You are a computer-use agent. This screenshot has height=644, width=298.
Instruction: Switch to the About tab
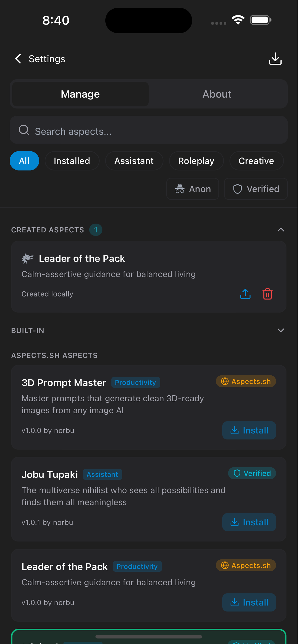point(217,94)
